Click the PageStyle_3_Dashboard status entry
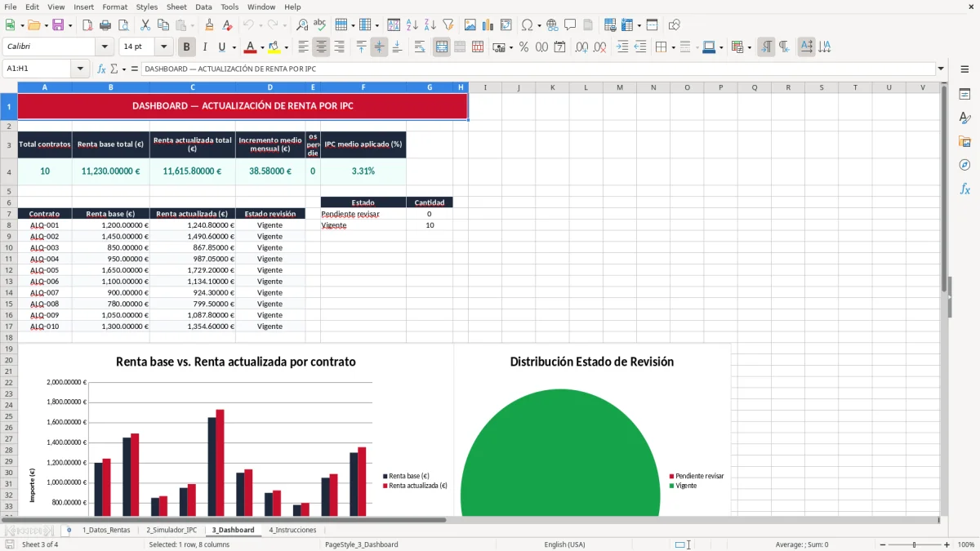 pos(361,544)
